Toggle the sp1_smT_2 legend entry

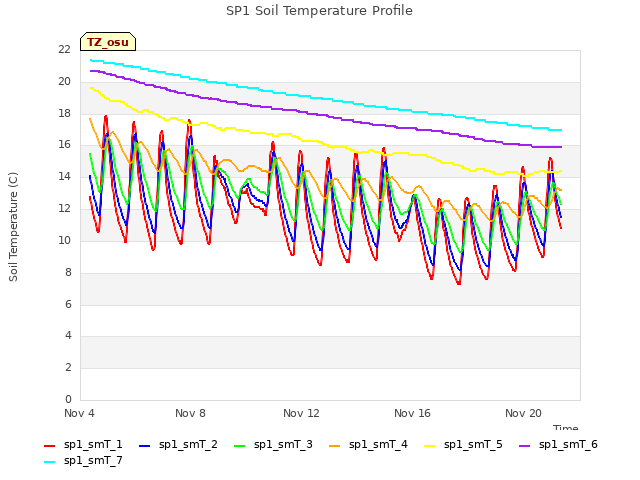(178, 444)
